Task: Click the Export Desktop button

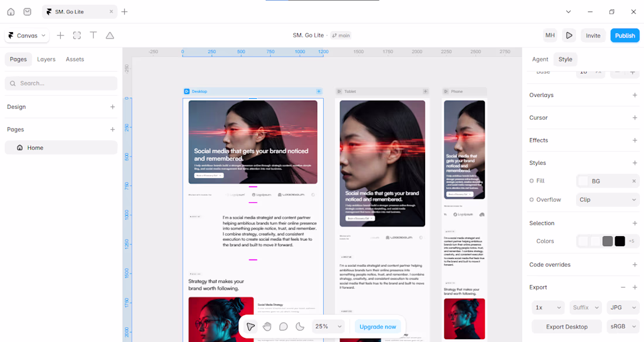Action: click(x=567, y=327)
